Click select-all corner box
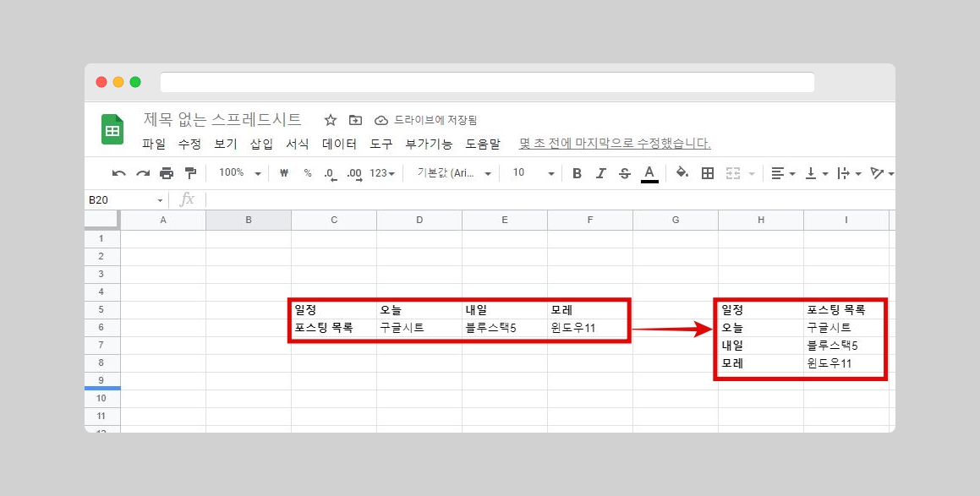 point(101,220)
